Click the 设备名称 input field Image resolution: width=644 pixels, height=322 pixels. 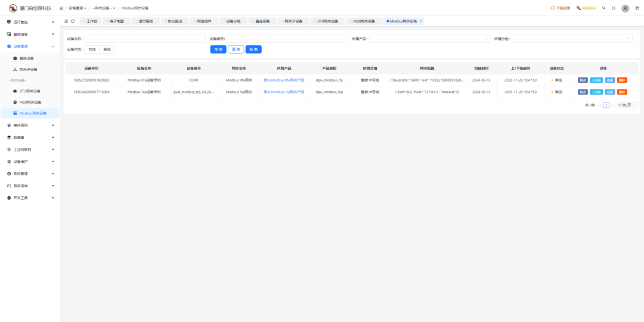coord(144,39)
